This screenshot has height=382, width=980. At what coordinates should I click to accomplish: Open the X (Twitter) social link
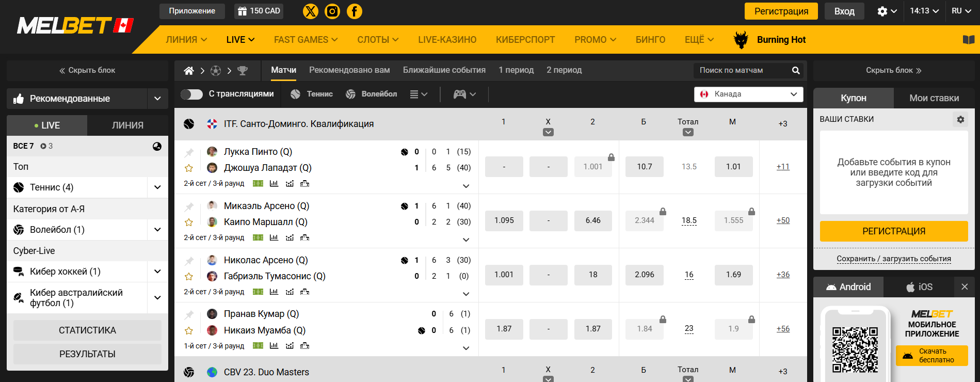(x=310, y=11)
